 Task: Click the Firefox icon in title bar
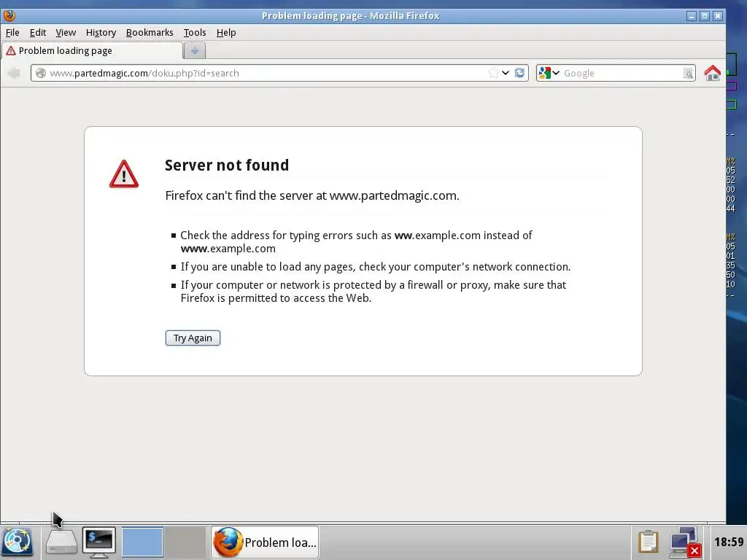(x=9, y=16)
